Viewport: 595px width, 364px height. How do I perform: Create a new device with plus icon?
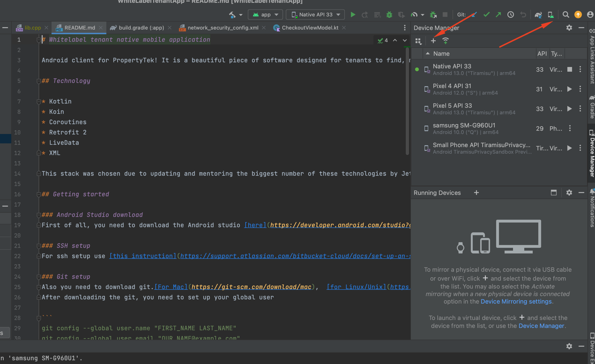coord(433,41)
